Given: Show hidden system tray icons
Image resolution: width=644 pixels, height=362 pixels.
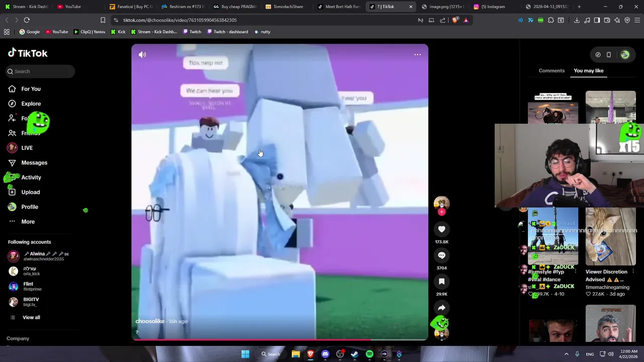Looking at the screenshot, I should (566, 354).
